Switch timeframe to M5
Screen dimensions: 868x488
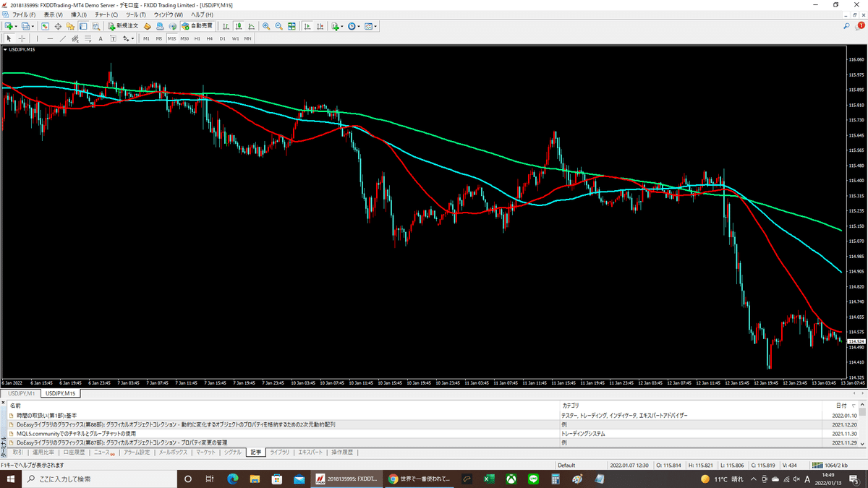click(x=159, y=38)
